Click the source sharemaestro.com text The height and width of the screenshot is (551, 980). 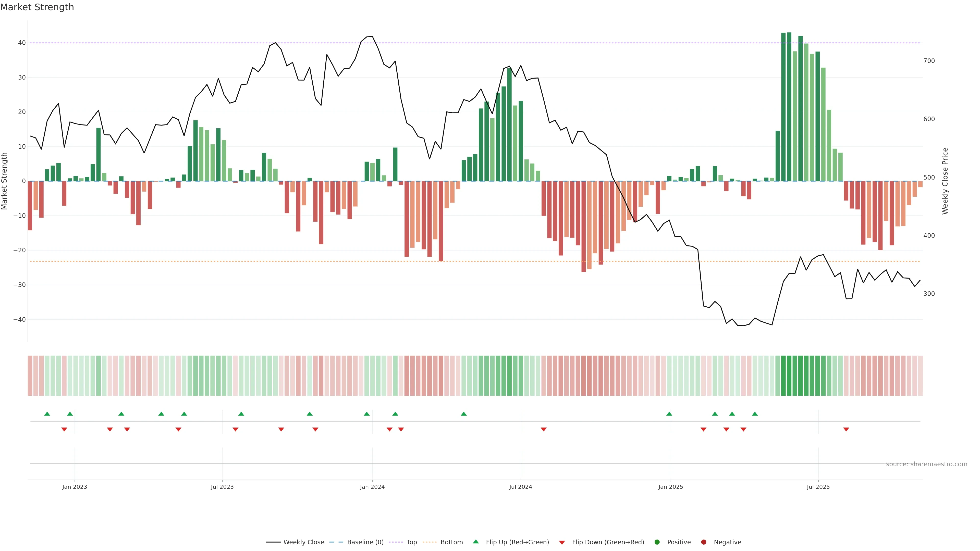926,464
